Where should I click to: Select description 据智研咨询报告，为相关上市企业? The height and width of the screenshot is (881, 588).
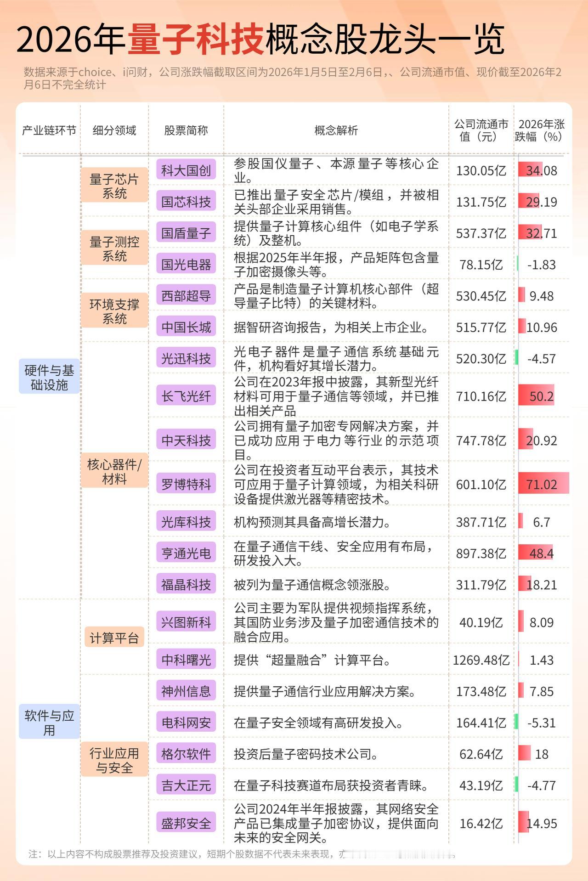point(331,327)
